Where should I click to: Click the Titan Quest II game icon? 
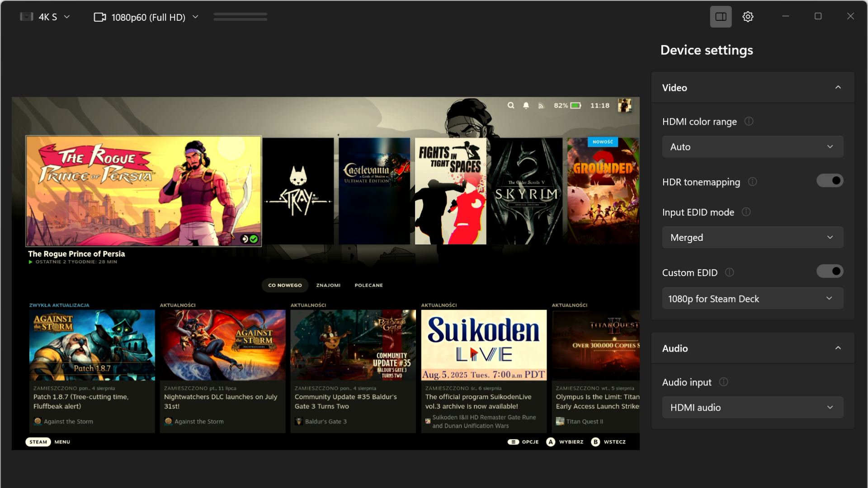click(x=560, y=421)
